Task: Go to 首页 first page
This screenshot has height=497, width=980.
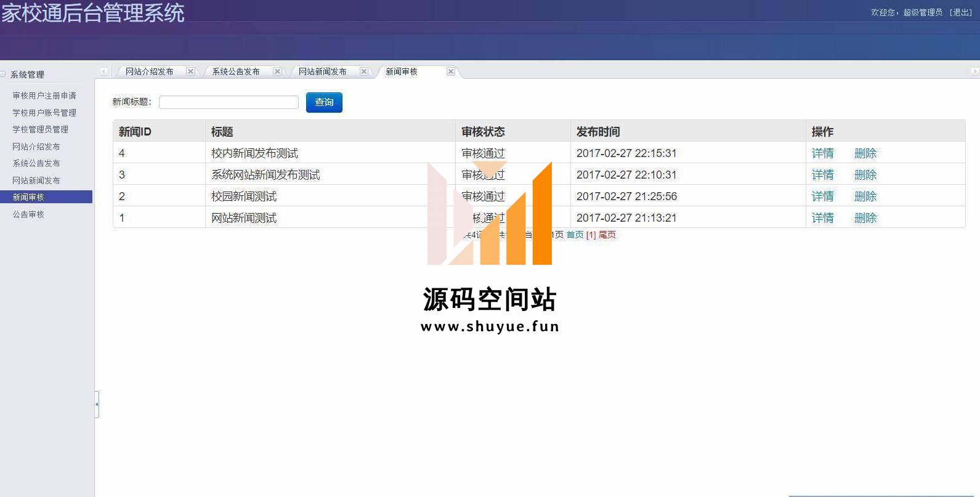Action: [x=575, y=235]
